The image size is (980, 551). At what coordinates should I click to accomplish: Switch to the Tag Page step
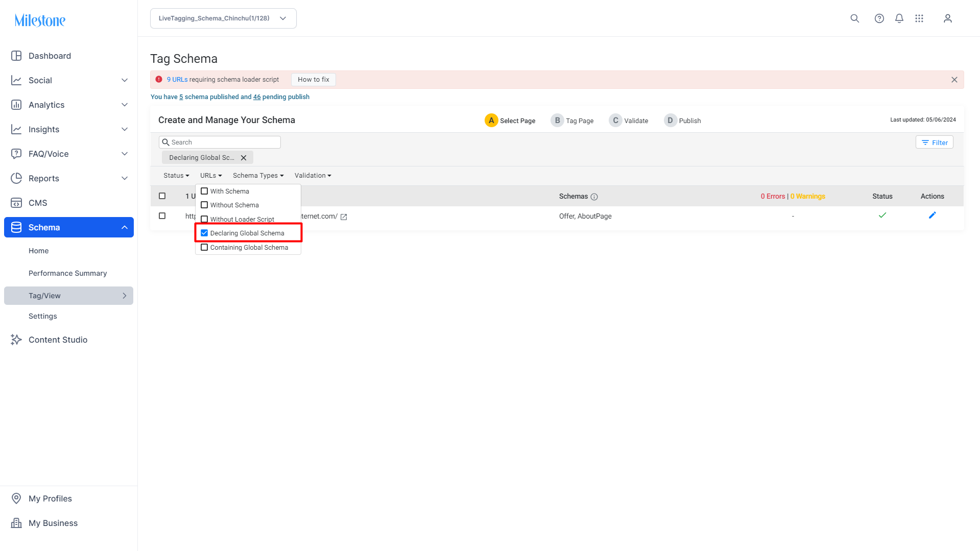[x=572, y=121]
